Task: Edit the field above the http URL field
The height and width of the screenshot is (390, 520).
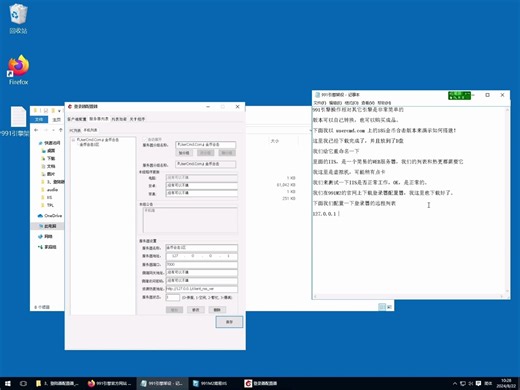Action: coord(202,281)
